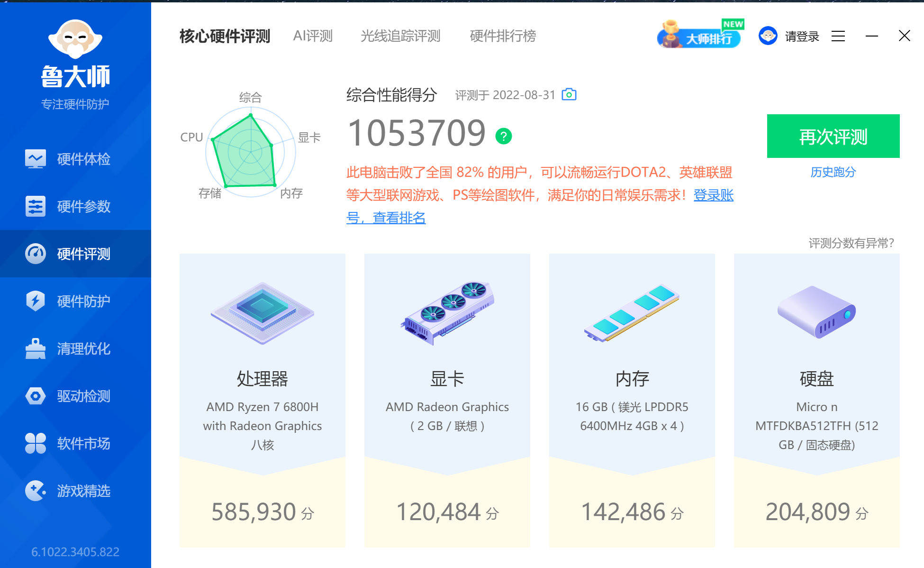Image resolution: width=924 pixels, height=568 pixels.
Task: Click the 内存 card title
Action: (x=632, y=378)
